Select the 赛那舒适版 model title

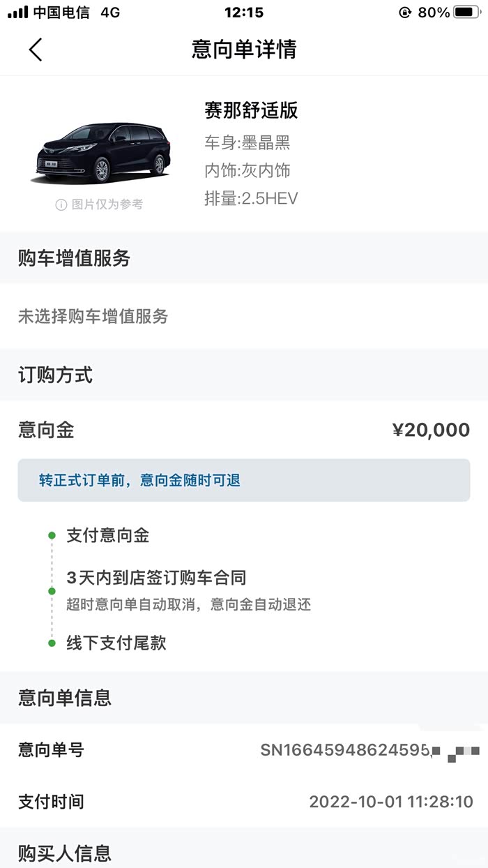251,110
